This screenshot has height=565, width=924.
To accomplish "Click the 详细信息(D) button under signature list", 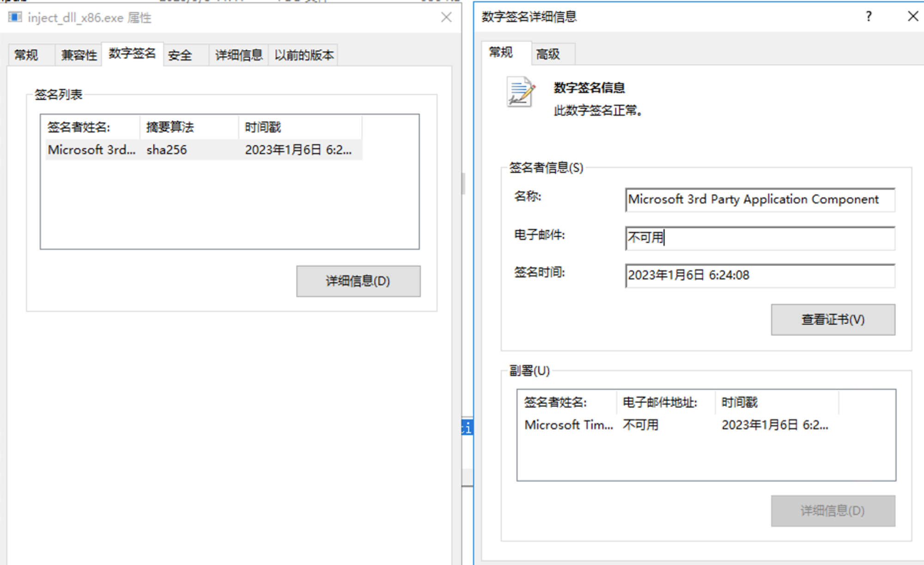I will click(x=358, y=281).
